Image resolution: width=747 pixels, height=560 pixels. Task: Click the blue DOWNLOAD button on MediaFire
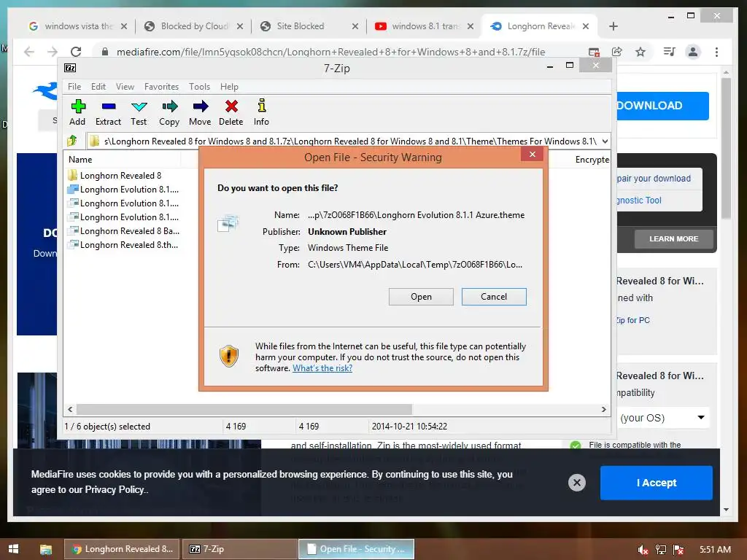click(662, 106)
